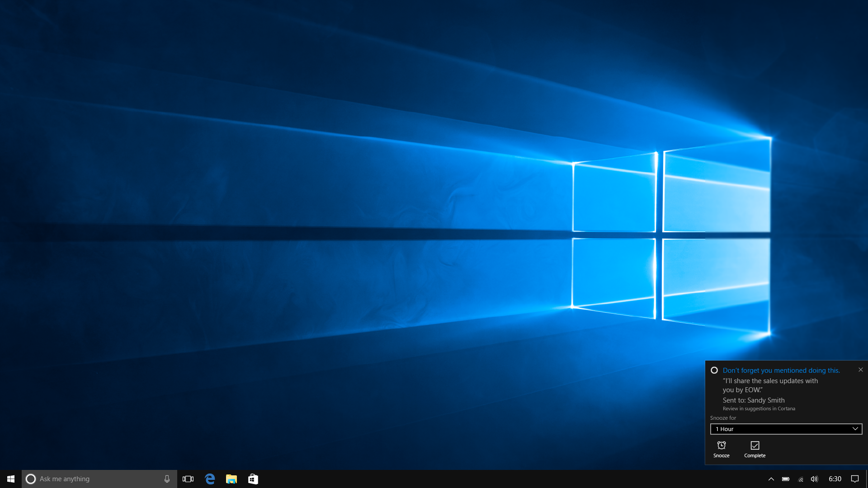This screenshot has width=868, height=488.
Task: Click the microphone icon in search box
Action: [x=167, y=479]
